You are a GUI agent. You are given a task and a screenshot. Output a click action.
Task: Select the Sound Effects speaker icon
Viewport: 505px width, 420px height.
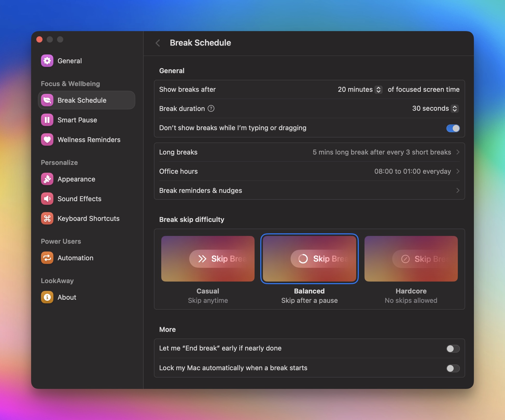(x=47, y=199)
